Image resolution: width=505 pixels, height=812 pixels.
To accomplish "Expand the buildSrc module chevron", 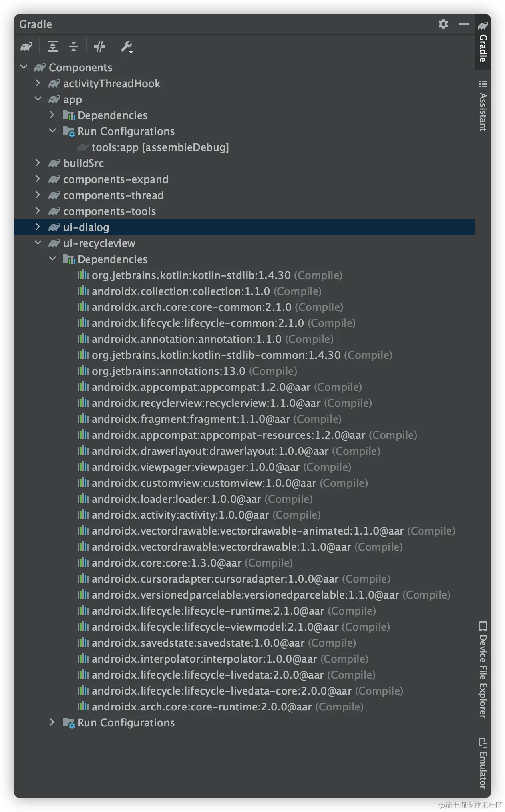I will (x=38, y=163).
